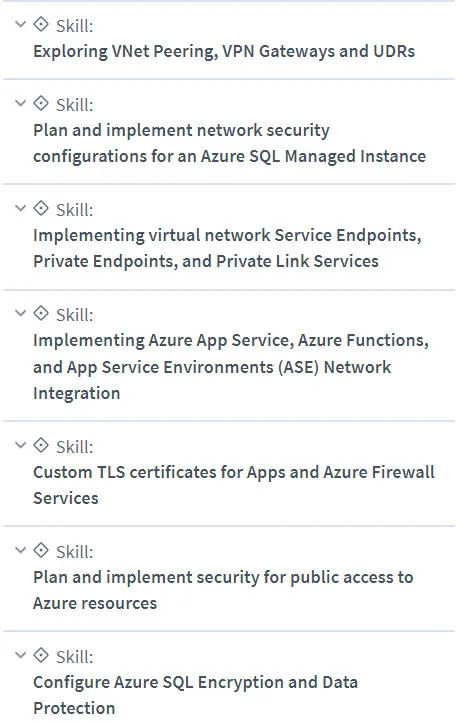Click the skill icon for Service Endpoints item
Image resolution: width=457 pixels, height=724 pixels.
pyautogui.click(x=41, y=208)
